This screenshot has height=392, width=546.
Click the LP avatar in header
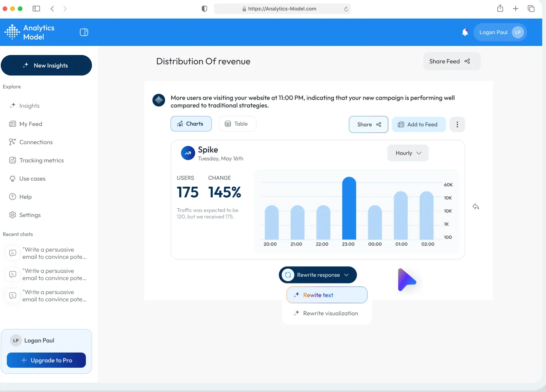[518, 32]
